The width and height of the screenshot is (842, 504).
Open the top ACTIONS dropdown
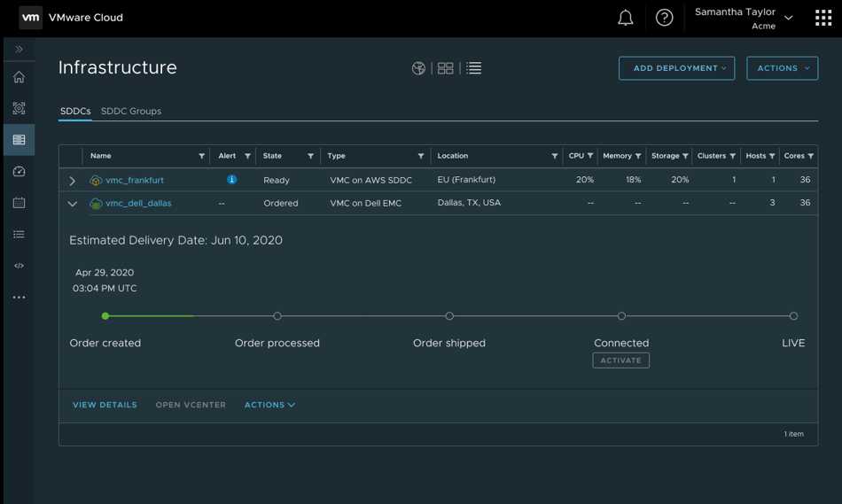tap(783, 68)
